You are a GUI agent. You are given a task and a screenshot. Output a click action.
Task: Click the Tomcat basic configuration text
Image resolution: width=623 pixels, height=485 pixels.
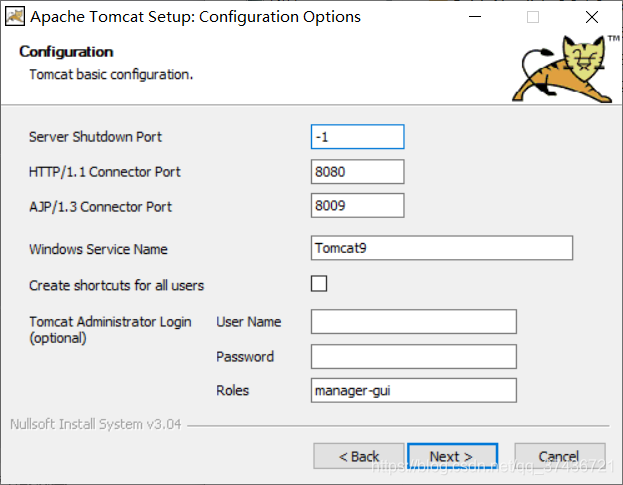pos(111,75)
